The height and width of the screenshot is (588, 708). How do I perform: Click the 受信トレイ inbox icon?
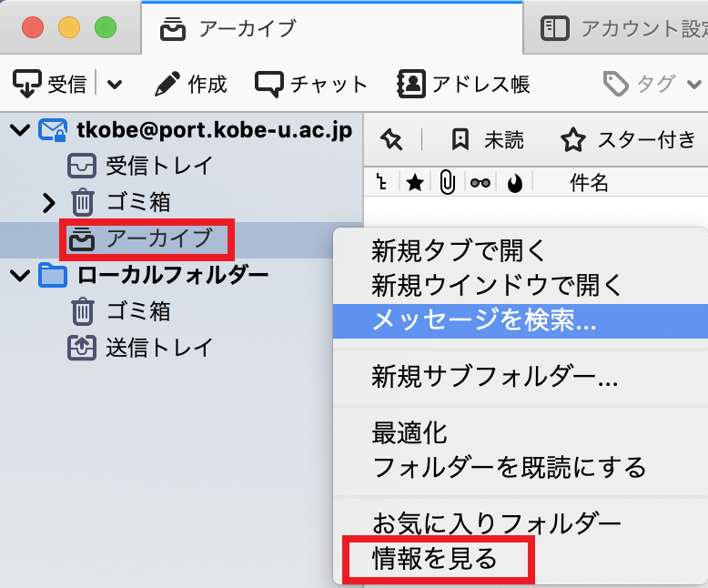[x=82, y=166]
